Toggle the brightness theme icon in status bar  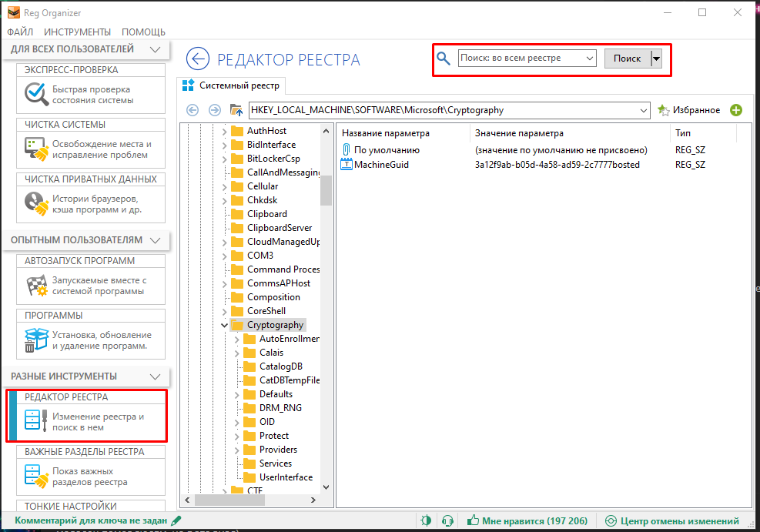[426, 521]
